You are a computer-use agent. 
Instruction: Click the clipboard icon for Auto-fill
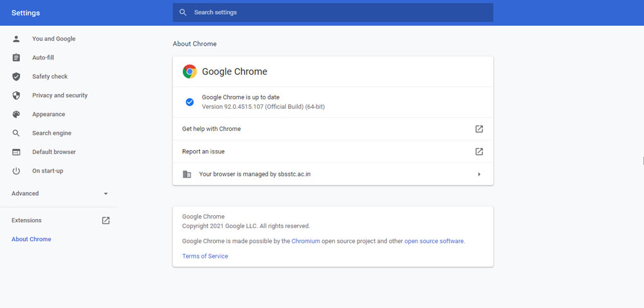pos(16,58)
